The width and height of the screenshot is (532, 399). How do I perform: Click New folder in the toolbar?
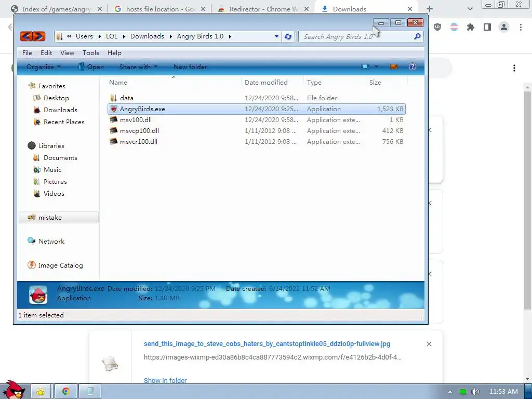(190, 66)
